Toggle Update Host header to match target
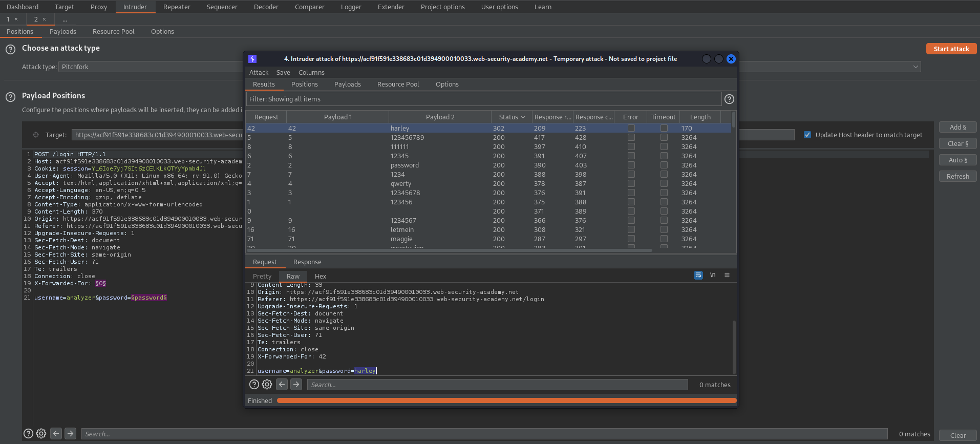980x444 pixels. [807, 135]
